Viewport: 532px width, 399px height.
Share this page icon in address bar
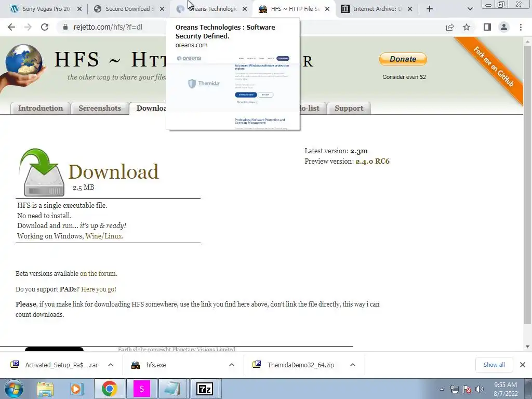[x=450, y=27]
